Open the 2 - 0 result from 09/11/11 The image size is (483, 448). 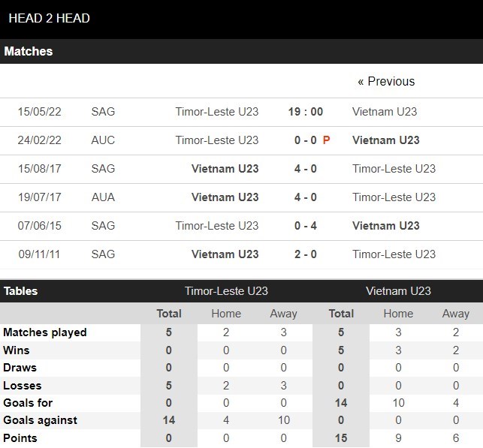pos(305,254)
